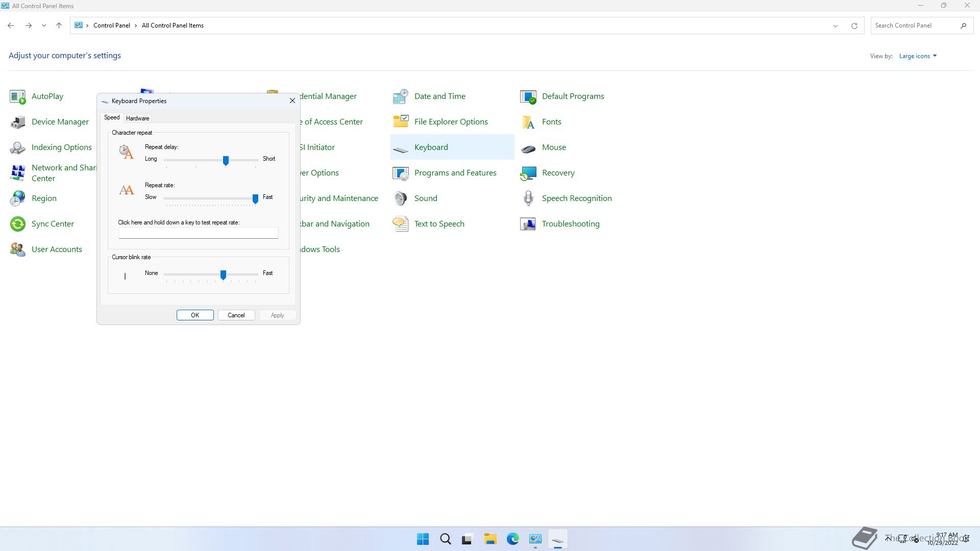
Task: Expand the View by Large icons dropdown
Action: pos(918,56)
